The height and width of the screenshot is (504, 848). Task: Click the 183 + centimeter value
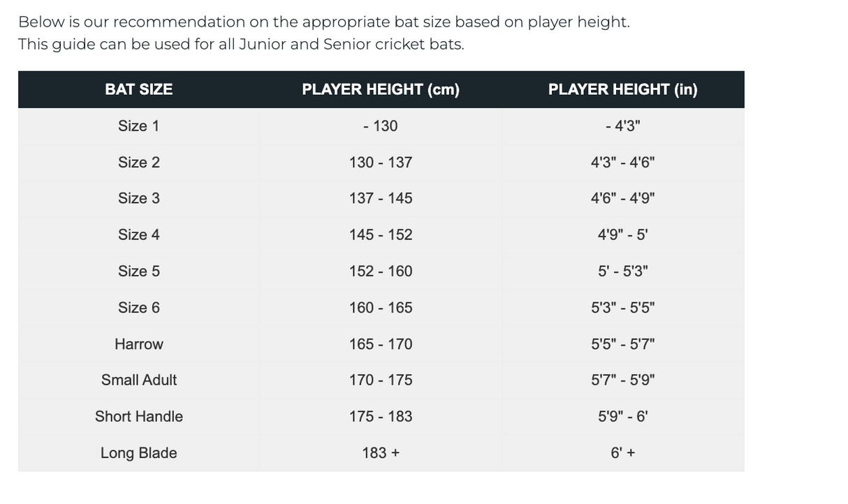coord(381,453)
